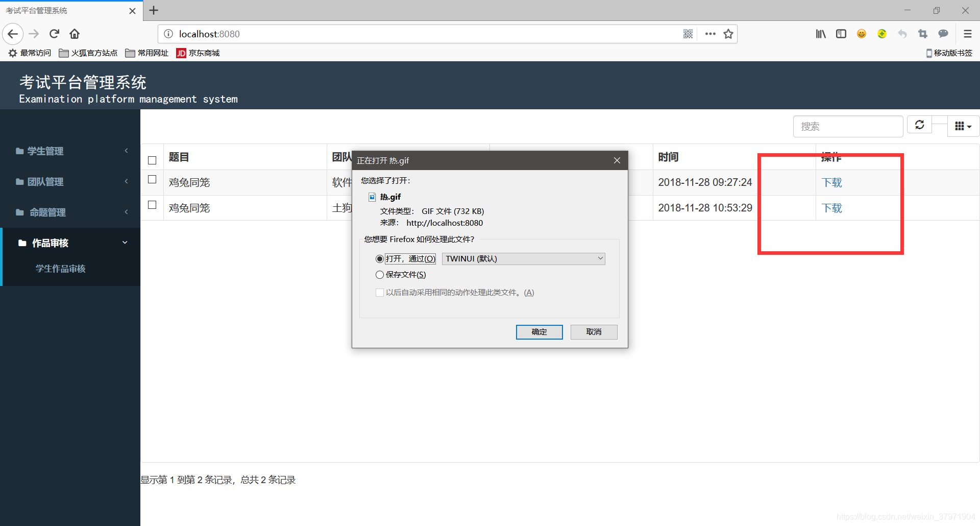The image size is (980, 526).
Task: Click the 2018-11-28 09:27:24 time cell
Action: coord(705,182)
